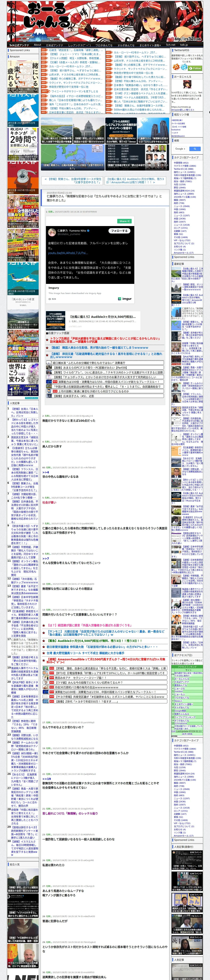Viewport: 210px width, 980px height.
Task: Open popular article 10 平野雨龍、戸籍開示
Action: pyautogui.click(x=24, y=553)
